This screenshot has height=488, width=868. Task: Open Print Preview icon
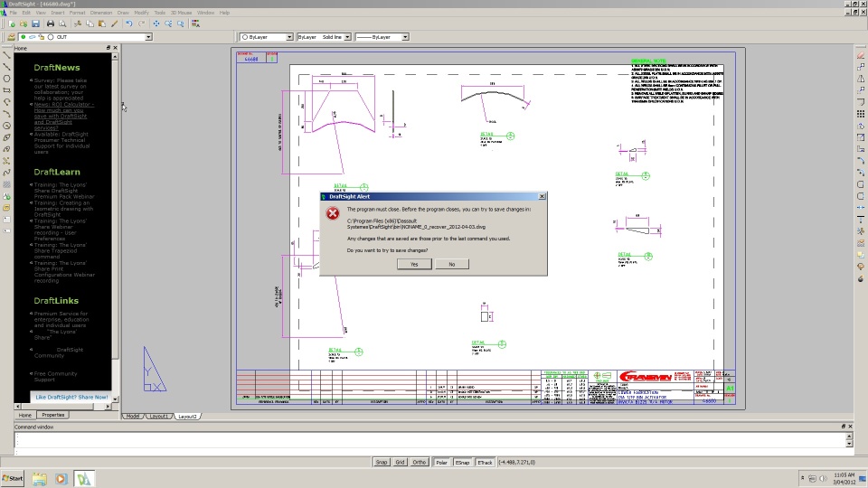coord(62,23)
